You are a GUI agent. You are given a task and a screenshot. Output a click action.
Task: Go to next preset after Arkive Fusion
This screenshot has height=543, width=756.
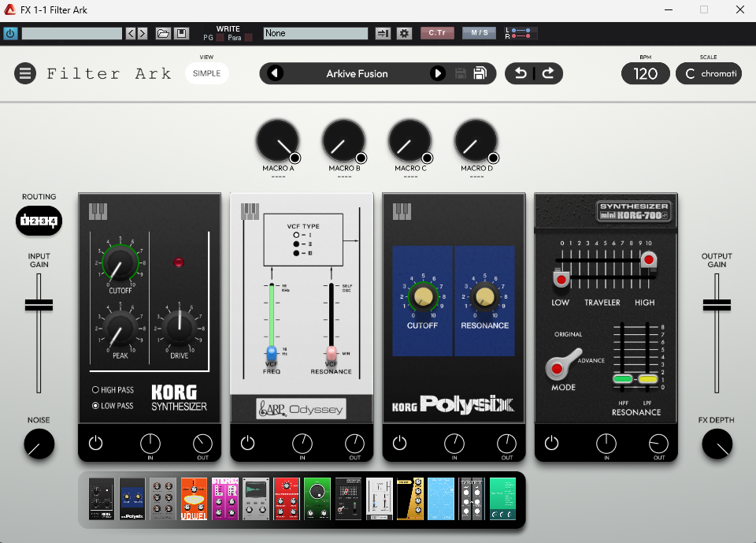click(x=438, y=73)
